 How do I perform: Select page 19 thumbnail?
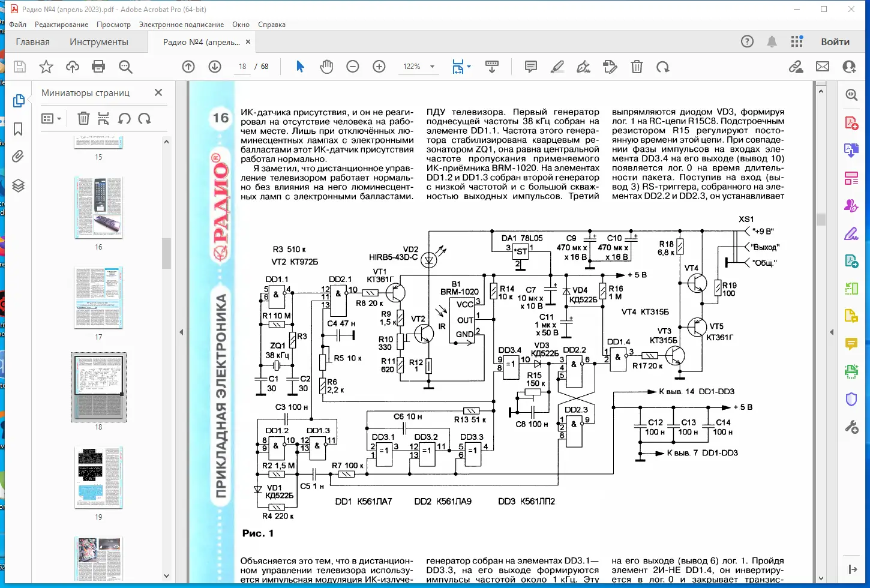point(98,478)
